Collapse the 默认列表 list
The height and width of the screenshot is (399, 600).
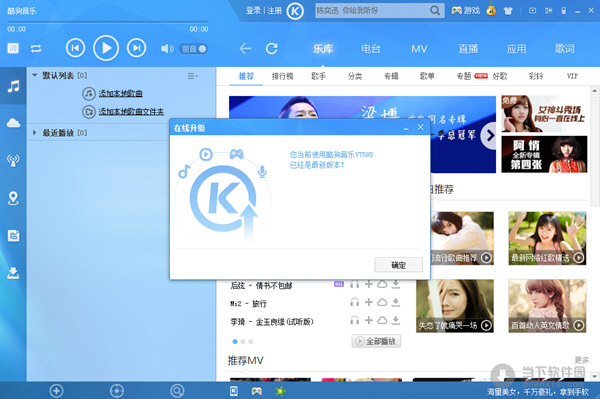click(35, 75)
